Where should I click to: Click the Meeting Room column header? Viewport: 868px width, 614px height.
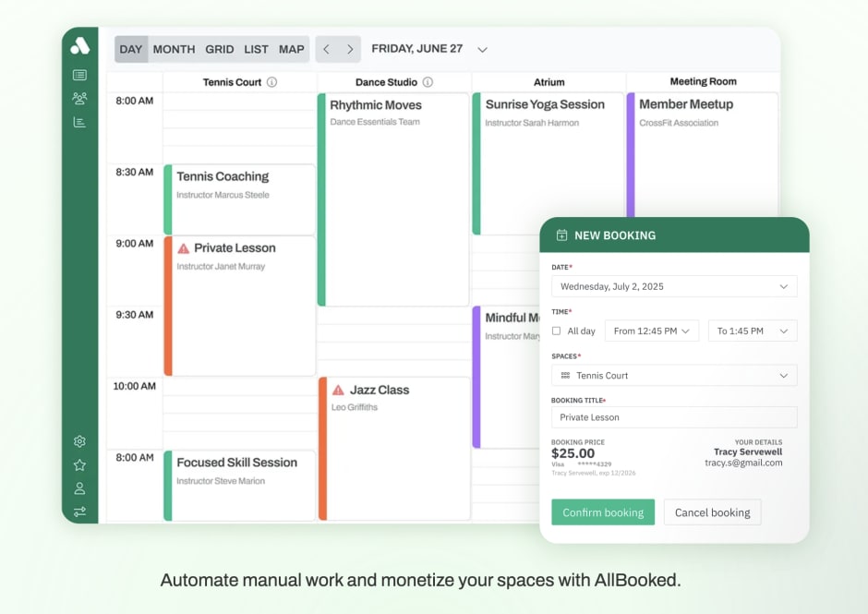click(703, 81)
